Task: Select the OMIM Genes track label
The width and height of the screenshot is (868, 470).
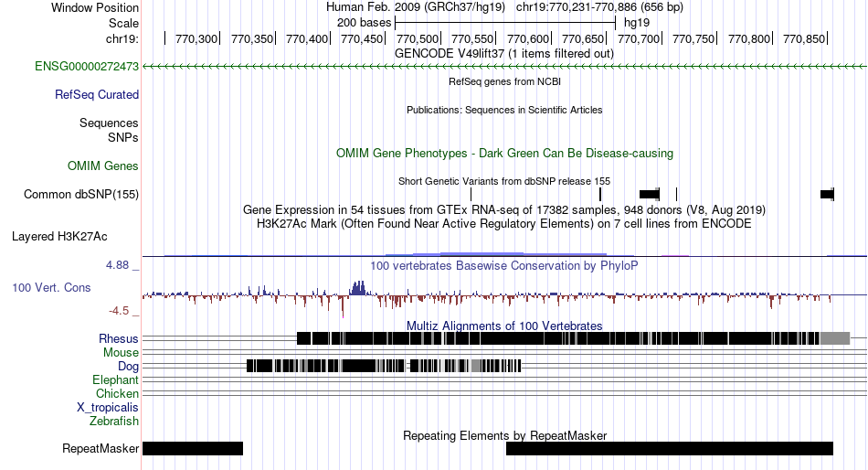Action: pyautogui.click(x=103, y=166)
